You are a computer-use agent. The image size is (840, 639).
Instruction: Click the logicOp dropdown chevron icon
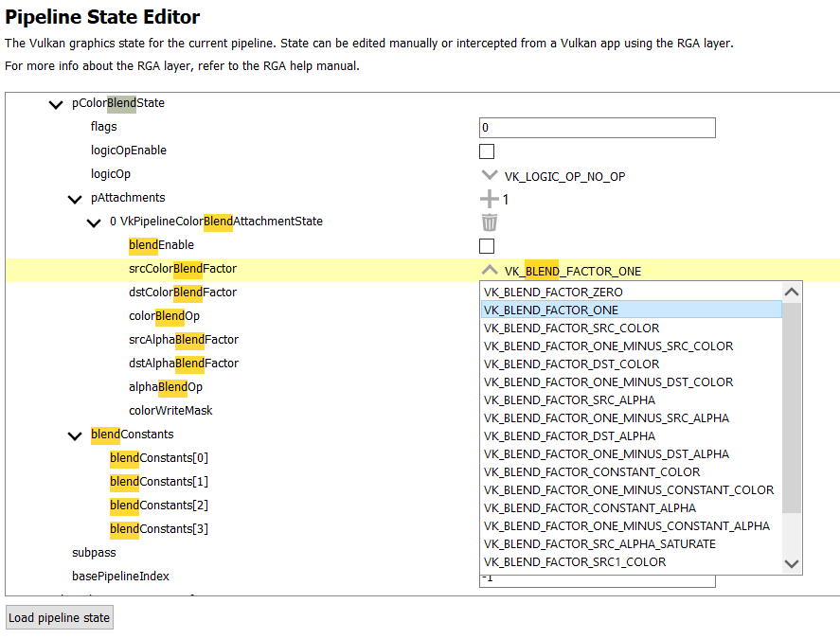click(x=489, y=175)
